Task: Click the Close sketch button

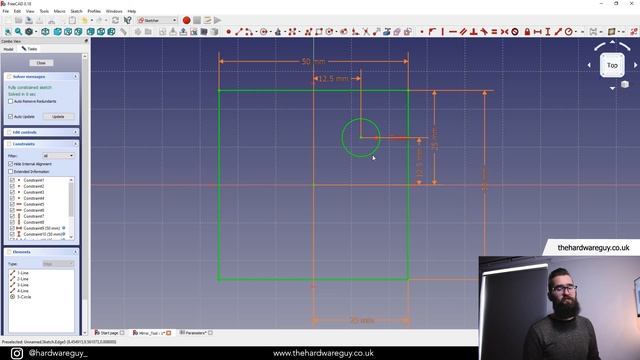Action: [x=41, y=63]
